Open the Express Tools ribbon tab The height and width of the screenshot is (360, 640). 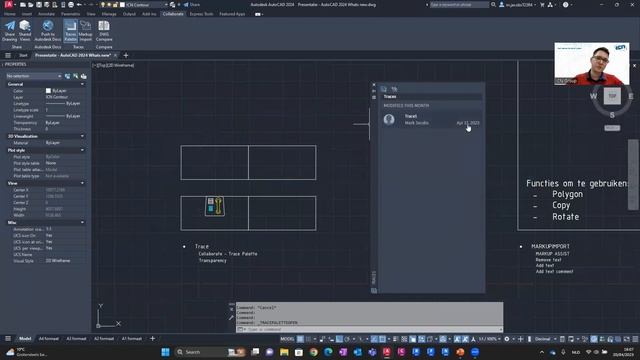pyautogui.click(x=201, y=14)
